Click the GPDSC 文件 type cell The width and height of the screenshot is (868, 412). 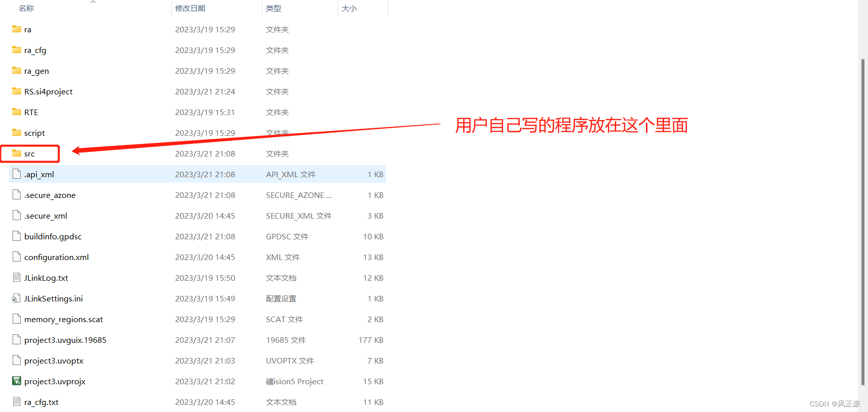click(287, 237)
